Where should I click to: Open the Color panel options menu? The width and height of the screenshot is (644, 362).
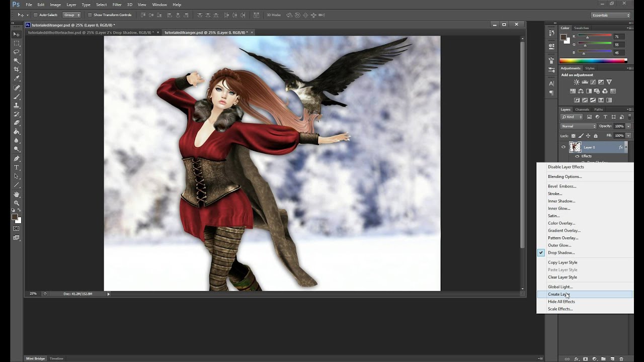[x=629, y=28]
